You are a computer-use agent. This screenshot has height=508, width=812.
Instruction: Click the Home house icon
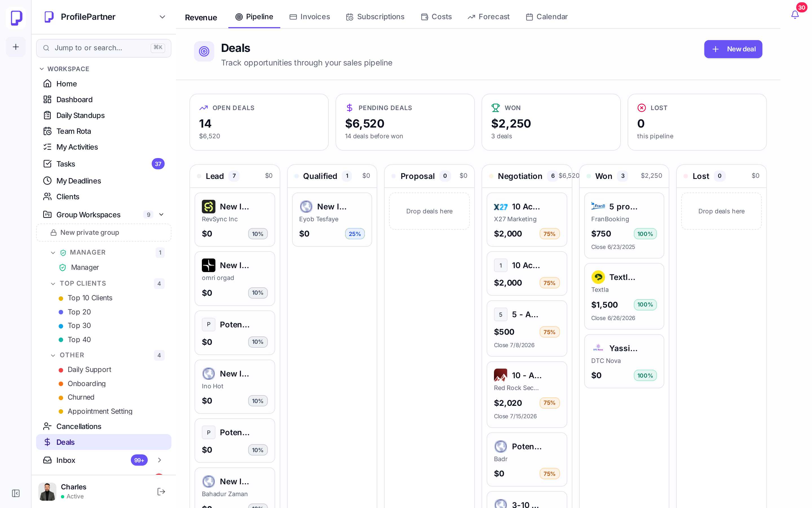click(x=47, y=84)
